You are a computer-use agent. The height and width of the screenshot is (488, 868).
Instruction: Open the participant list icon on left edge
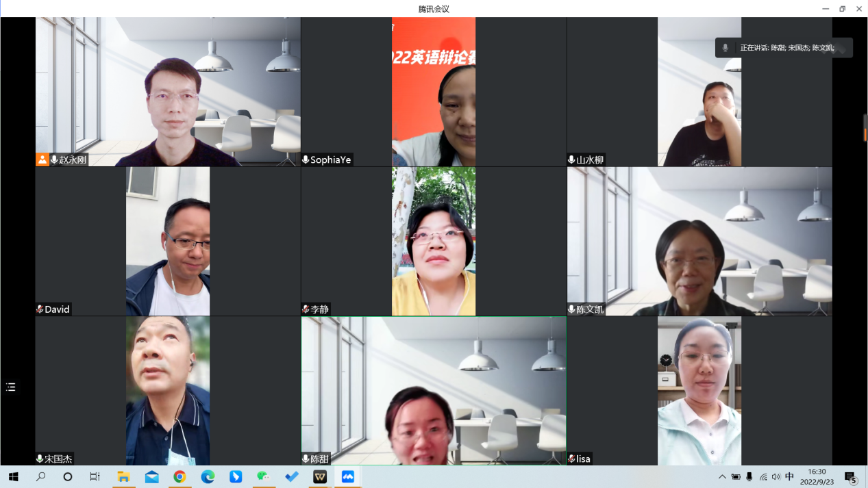click(10, 387)
